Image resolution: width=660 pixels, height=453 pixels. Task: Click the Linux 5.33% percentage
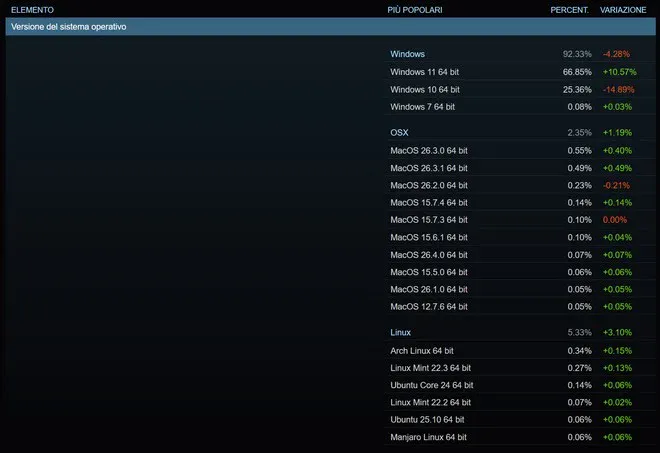tap(579, 332)
